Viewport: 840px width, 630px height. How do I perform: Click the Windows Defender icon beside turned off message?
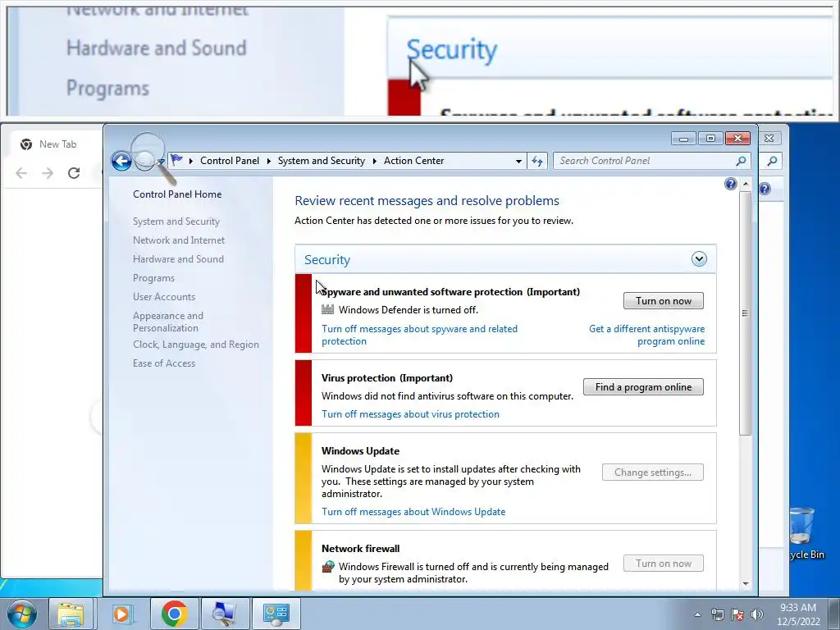pos(327,309)
